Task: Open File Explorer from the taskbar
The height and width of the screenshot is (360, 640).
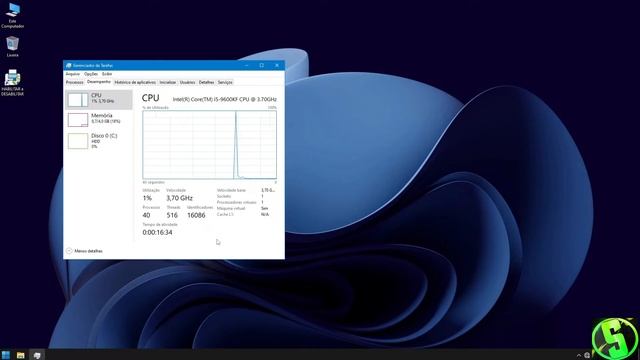Action: (x=20, y=355)
